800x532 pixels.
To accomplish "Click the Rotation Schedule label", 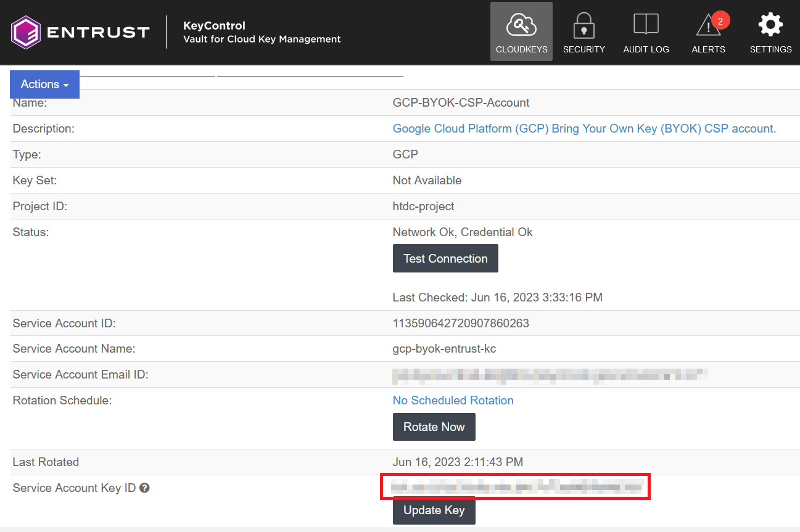I will [62, 400].
